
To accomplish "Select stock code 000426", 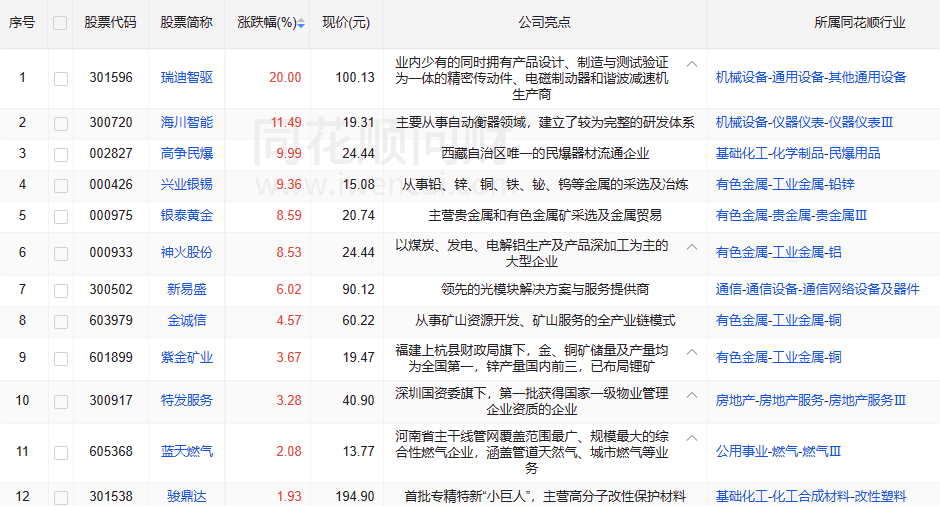I will (111, 184).
